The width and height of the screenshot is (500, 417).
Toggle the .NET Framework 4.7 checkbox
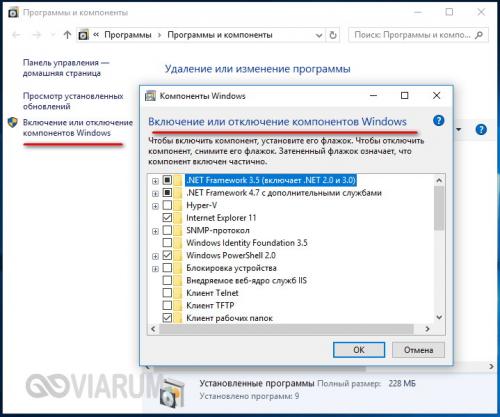(x=167, y=193)
